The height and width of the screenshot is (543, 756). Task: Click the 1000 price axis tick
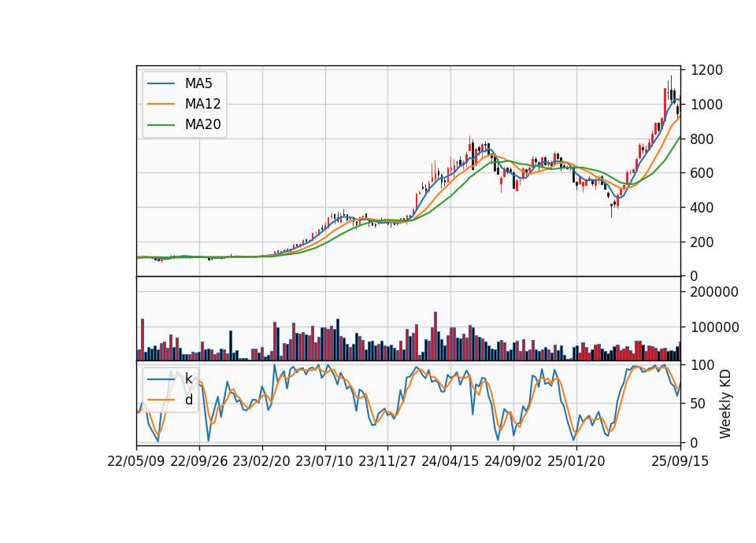[x=707, y=105]
